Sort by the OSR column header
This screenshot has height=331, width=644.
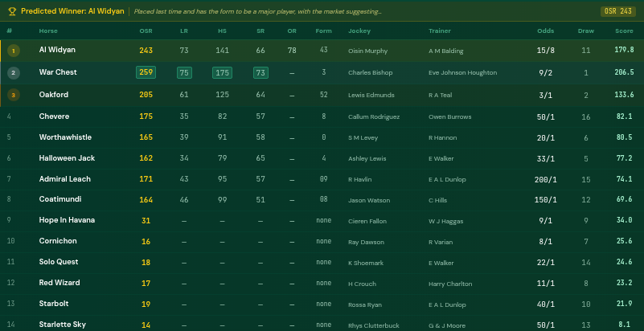click(x=146, y=31)
